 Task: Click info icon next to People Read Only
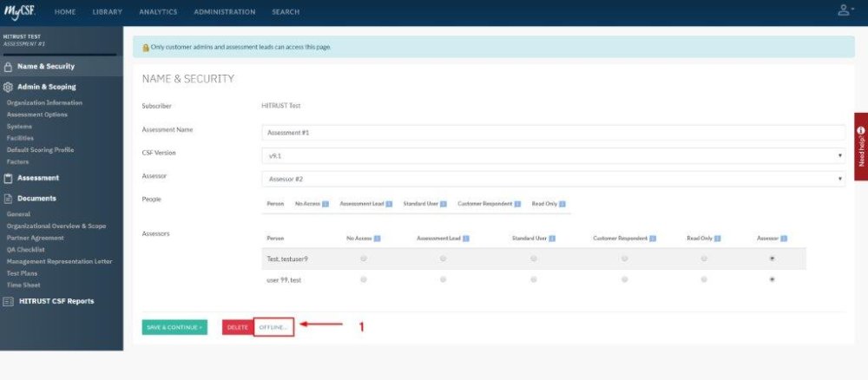[x=562, y=204]
